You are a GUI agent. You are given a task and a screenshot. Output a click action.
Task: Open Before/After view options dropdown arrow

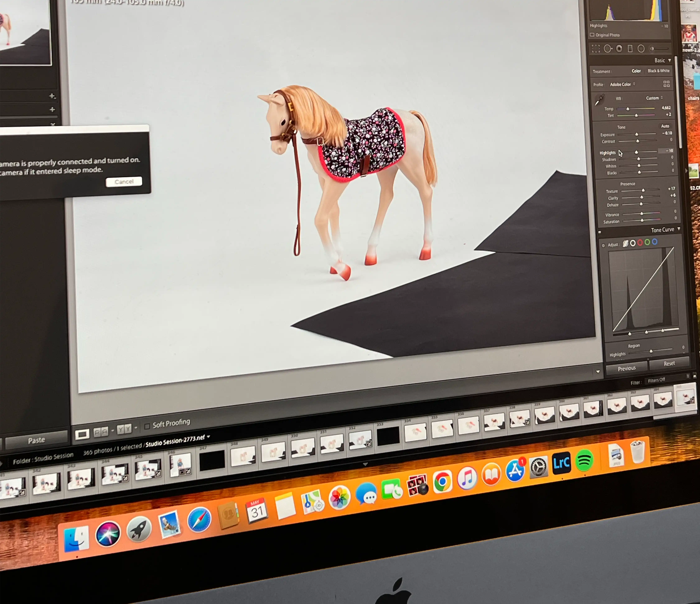tap(112, 430)
